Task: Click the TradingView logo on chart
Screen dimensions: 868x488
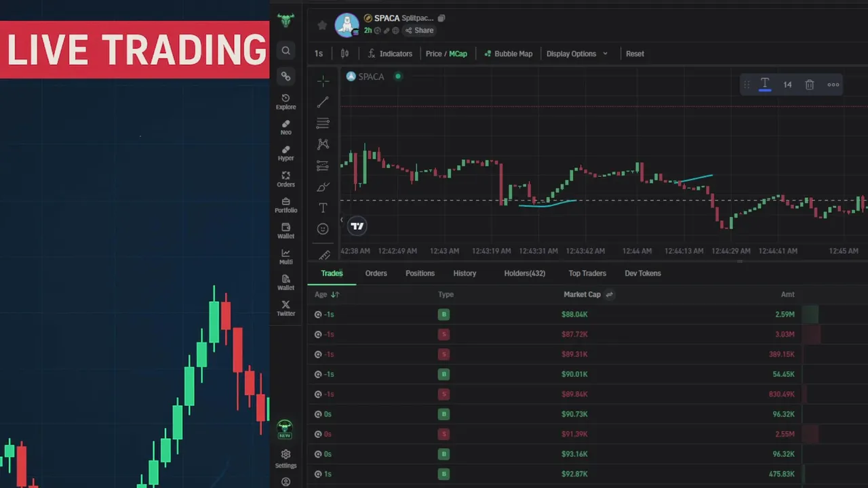Action: point(357,226)
